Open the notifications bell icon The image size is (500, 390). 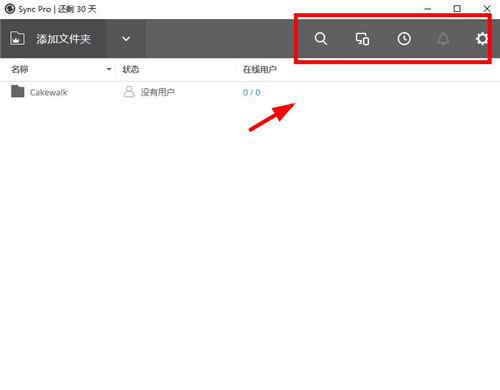click(x=443, y=39)
